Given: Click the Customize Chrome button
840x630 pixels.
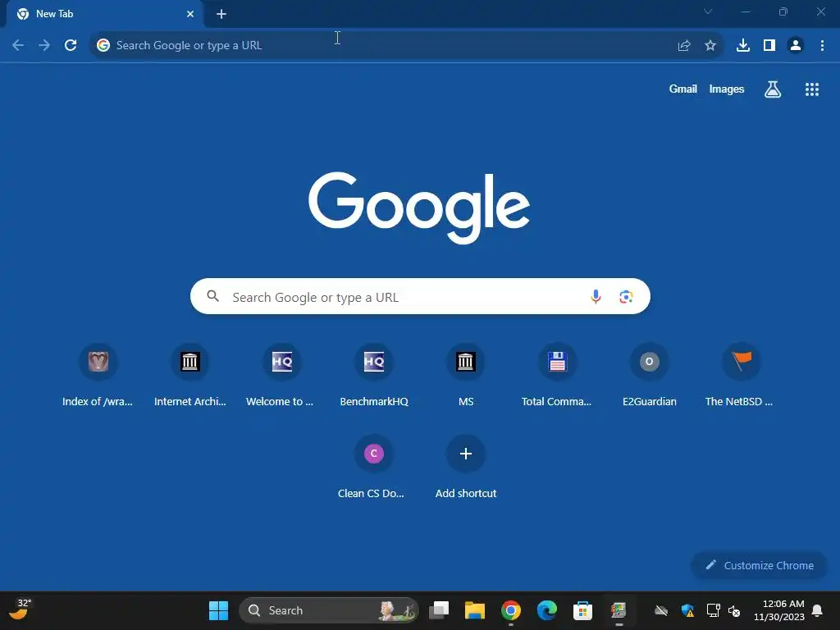Looking at the screenshot, I should 759,565.
